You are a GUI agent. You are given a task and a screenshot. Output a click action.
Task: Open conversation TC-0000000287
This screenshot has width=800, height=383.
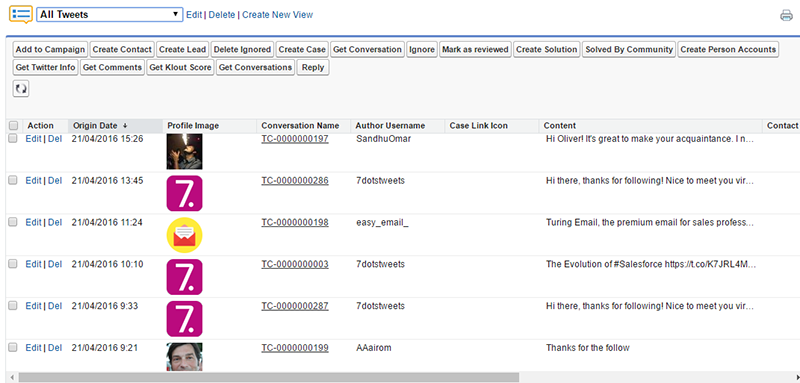[295, 306]
